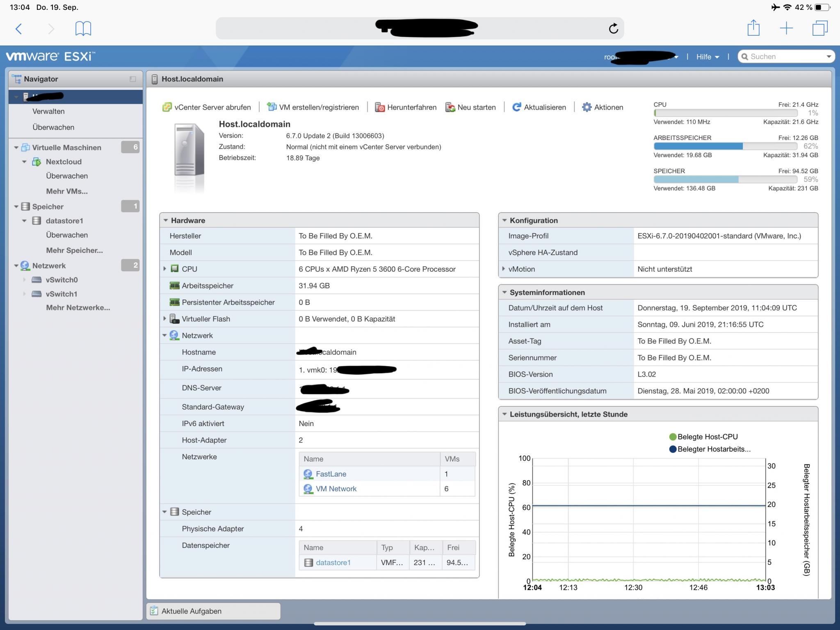
Task: Open new Safari tab plus icon
Action: tap(786, 28)
